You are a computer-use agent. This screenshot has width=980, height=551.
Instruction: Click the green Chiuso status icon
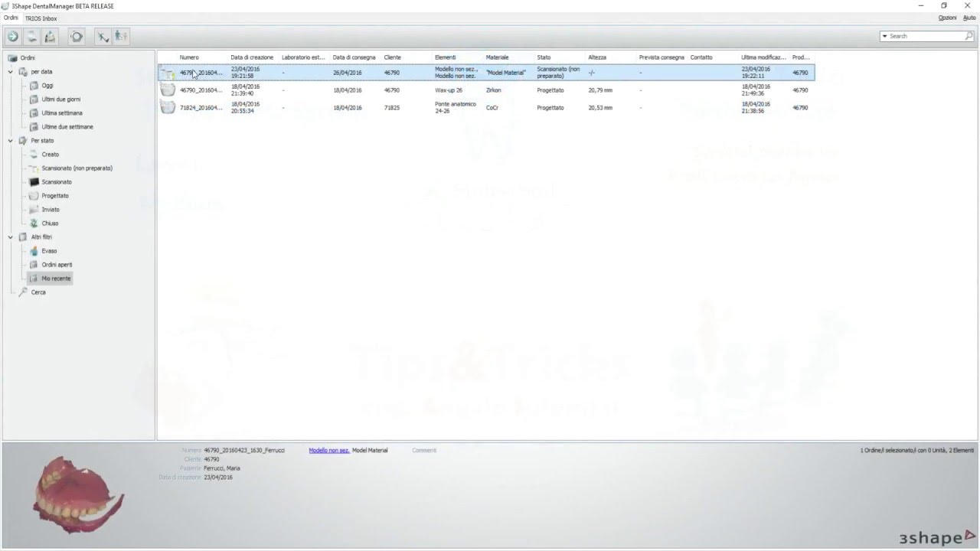tap(34, 223)
